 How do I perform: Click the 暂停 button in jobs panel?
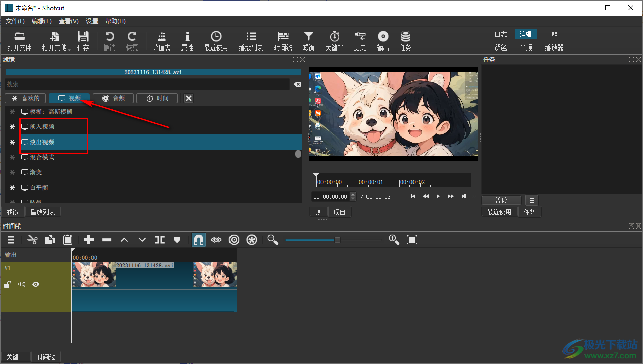(501, 200)
